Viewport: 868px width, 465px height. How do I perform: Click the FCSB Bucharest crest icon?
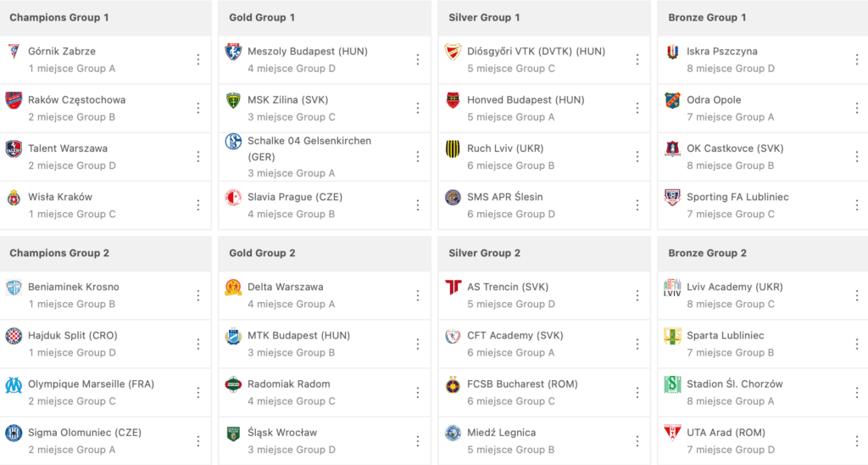click(x=453, y=385)
